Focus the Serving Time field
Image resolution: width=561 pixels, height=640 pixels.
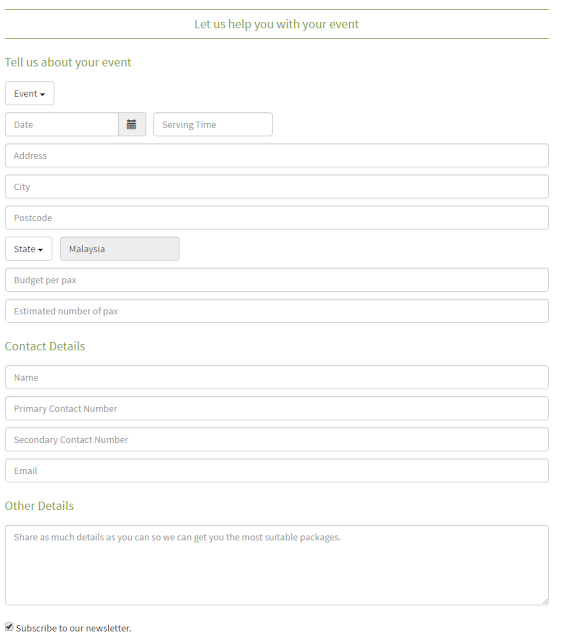pyautogui.click(x=213, y=124)
